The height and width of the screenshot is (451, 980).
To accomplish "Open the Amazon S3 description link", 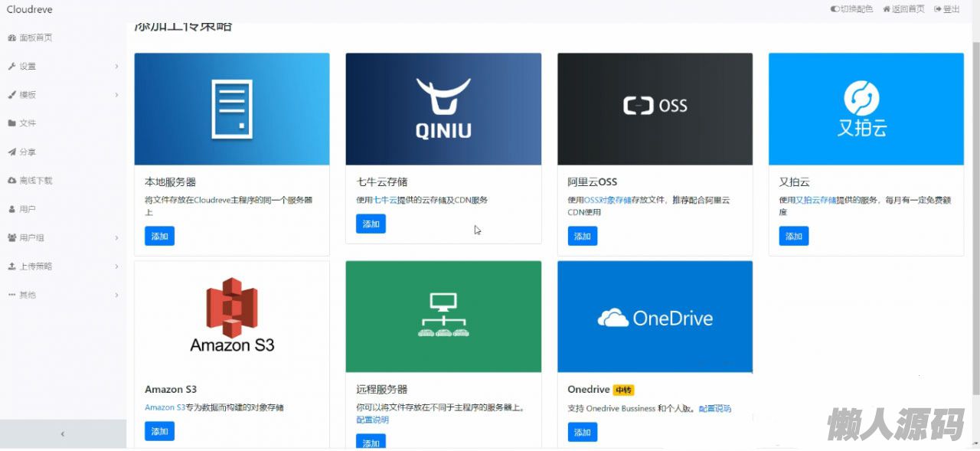I will coord(165,407).
